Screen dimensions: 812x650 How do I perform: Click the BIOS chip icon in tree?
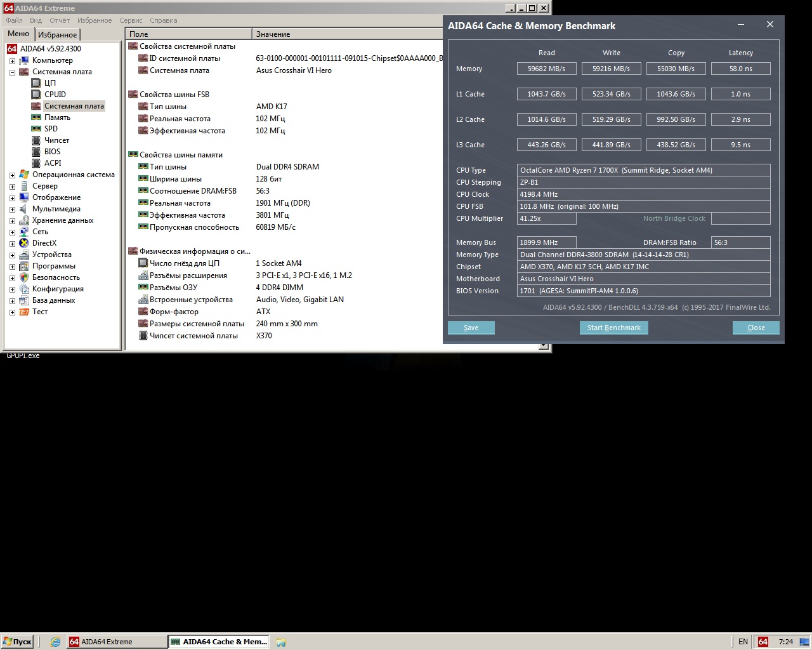coord(36,152)
